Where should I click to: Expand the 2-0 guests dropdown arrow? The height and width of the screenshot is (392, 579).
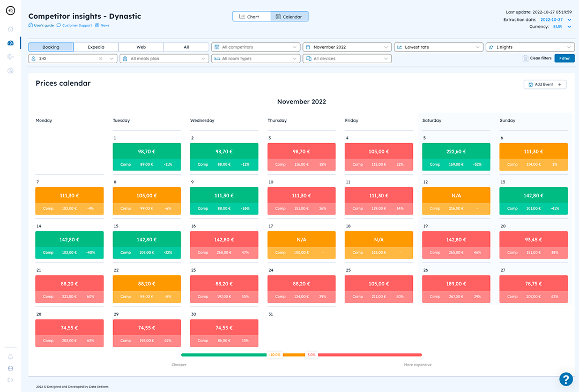pos(112,58)
